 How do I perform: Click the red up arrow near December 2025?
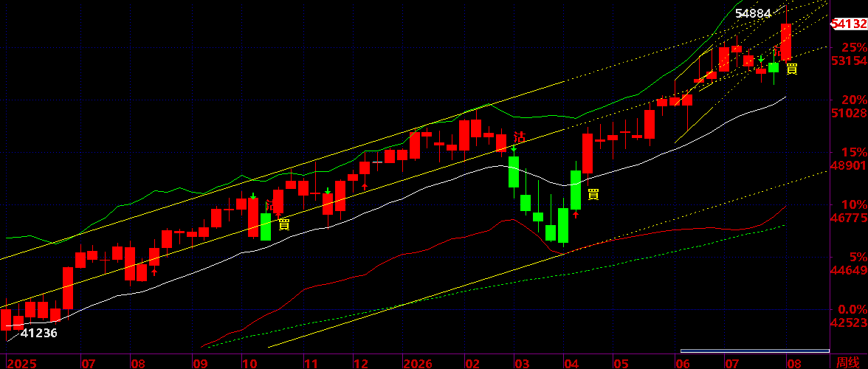(x=365, y=187)
